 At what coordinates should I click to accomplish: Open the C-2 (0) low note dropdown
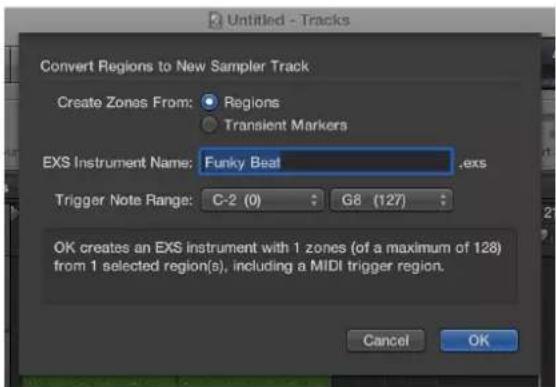pos(262,200)
